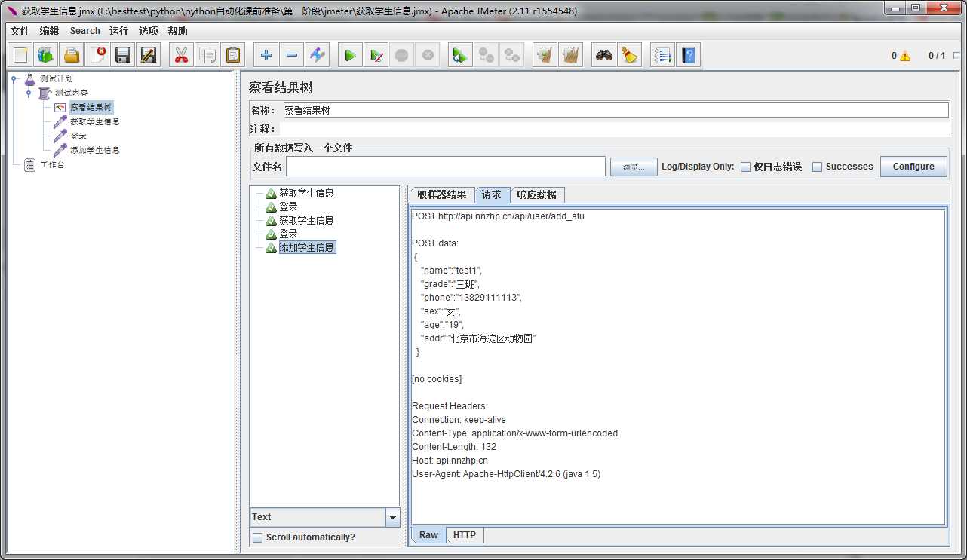Viewport: 967px width, 560px height.
Task: Check the Scroll automatically option
Action: 258,537
